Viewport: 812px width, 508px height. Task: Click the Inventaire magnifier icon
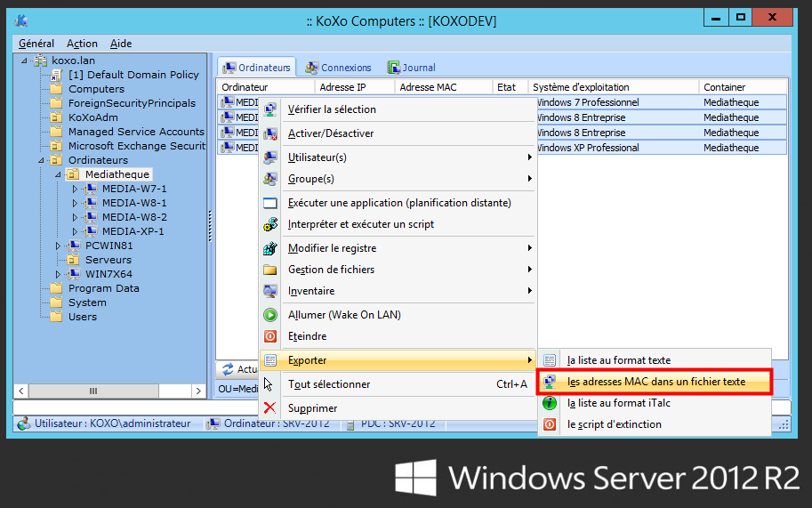click(269, 291)
